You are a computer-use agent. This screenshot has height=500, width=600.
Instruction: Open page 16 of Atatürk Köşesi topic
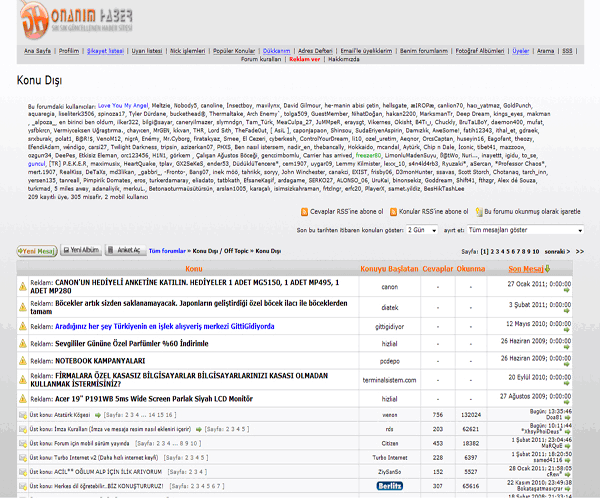click(x=169, y=415)
